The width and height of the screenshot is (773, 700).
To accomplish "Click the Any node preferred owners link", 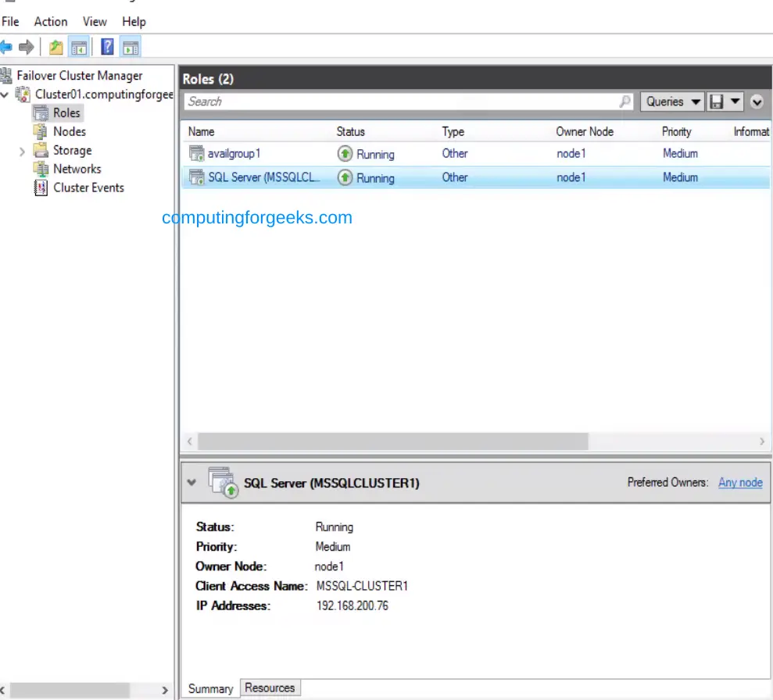I will 740,482.
